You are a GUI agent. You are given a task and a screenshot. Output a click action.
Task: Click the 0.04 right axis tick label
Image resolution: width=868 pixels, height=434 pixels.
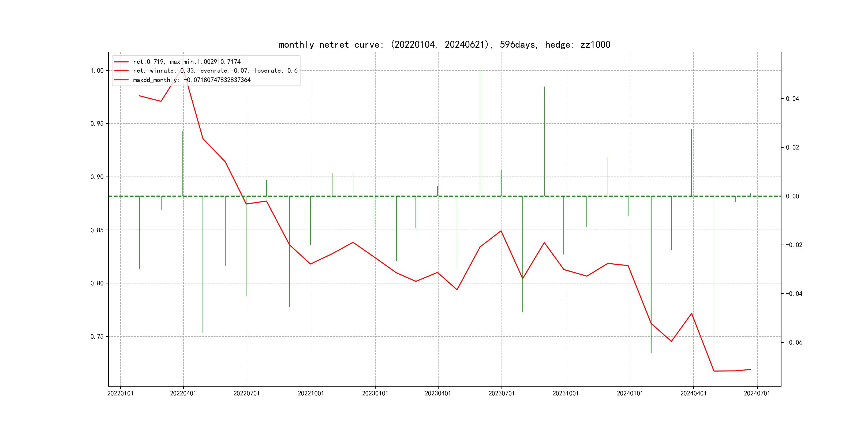(x=792, y=99)
